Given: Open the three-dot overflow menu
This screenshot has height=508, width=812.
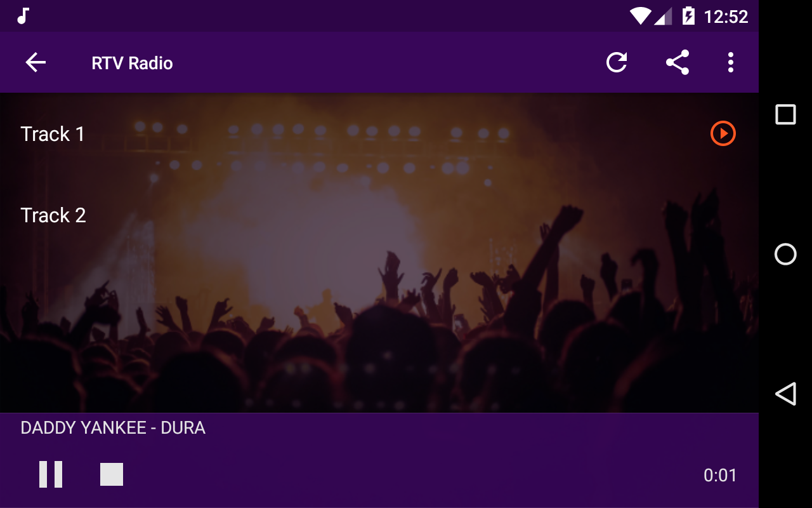Looking at the screenshot, I should click(730, 62).
